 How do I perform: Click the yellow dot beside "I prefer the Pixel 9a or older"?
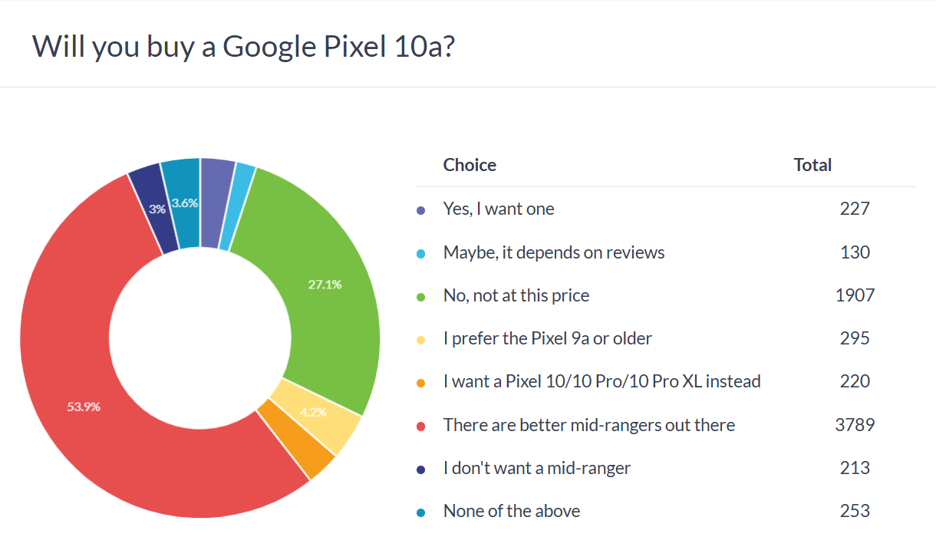click(x=420, y=339)
